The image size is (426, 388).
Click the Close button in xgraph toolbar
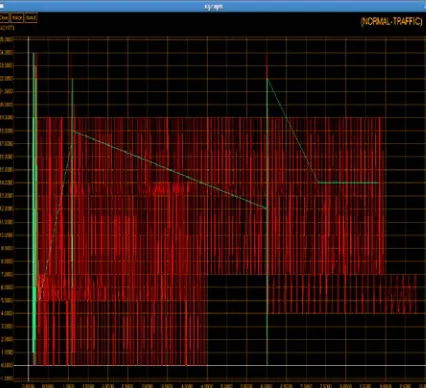pos(4,18)
